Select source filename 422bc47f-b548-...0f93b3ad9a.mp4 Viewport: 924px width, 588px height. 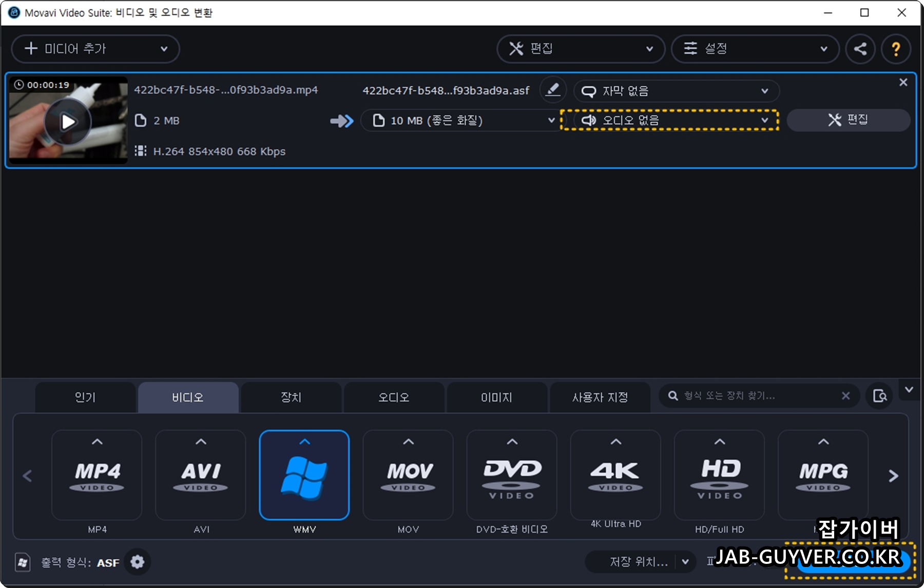pos(226,90)
